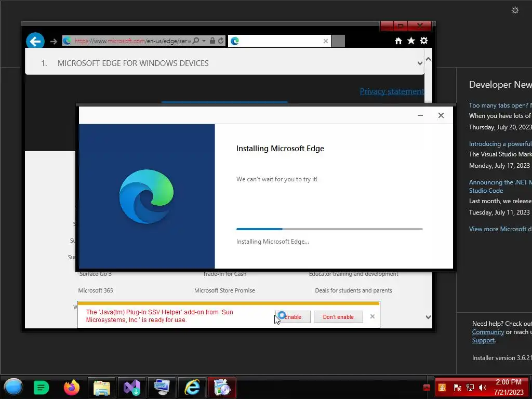
Task: Minimize the Edge installer dialog
Action: (420, 115)
